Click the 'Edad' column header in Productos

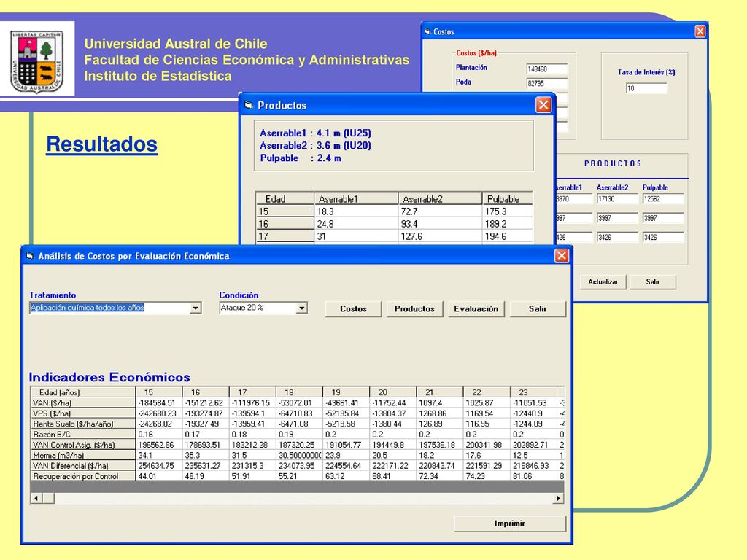(285, 198)
